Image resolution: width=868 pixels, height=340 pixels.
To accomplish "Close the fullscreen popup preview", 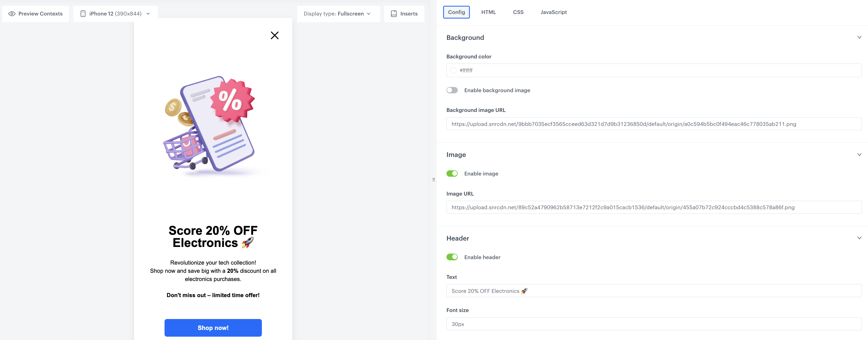I will pyautogui.click(x=275, y=35).
